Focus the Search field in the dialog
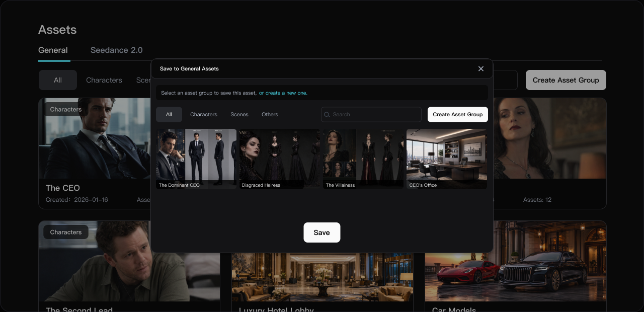The width and height of the screenshot is (644, 312). [x=371, y=114]
